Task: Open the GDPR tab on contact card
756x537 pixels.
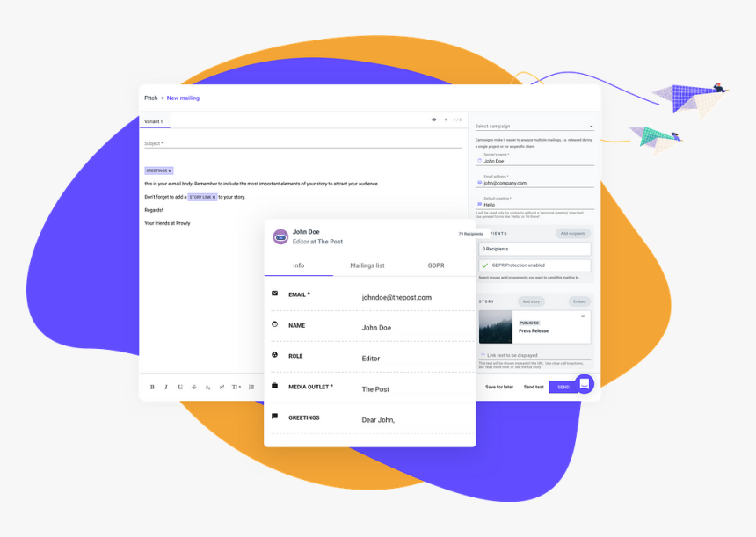Action: point(436,265)
